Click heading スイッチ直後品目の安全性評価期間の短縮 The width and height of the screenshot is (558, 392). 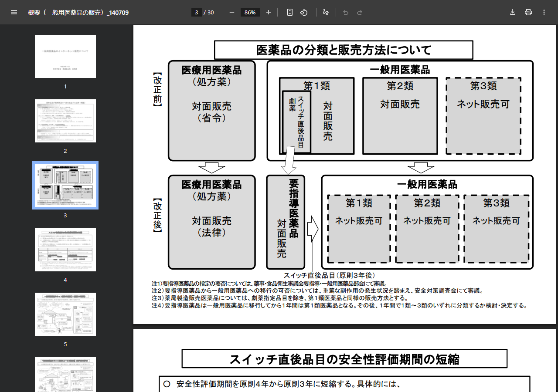click(x=344, y=359)
